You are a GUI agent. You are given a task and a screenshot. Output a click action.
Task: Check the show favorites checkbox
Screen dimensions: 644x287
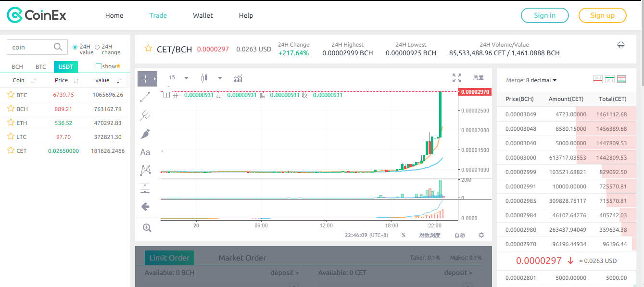coord(99,66)
